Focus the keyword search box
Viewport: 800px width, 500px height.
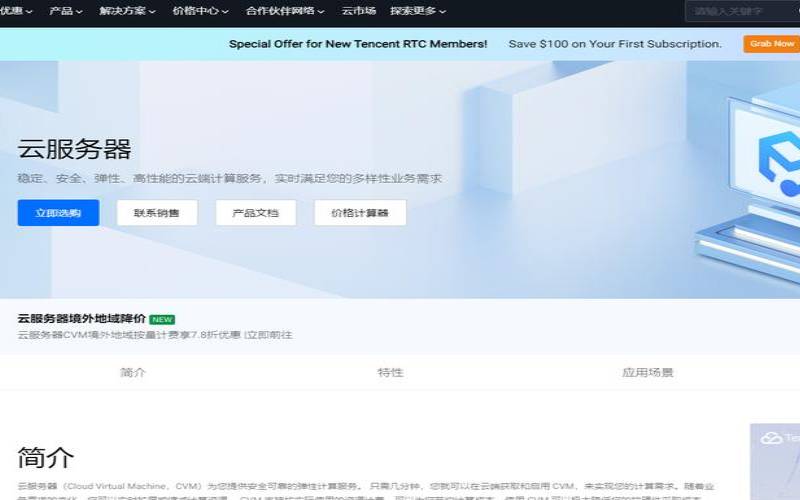(742, 11)
